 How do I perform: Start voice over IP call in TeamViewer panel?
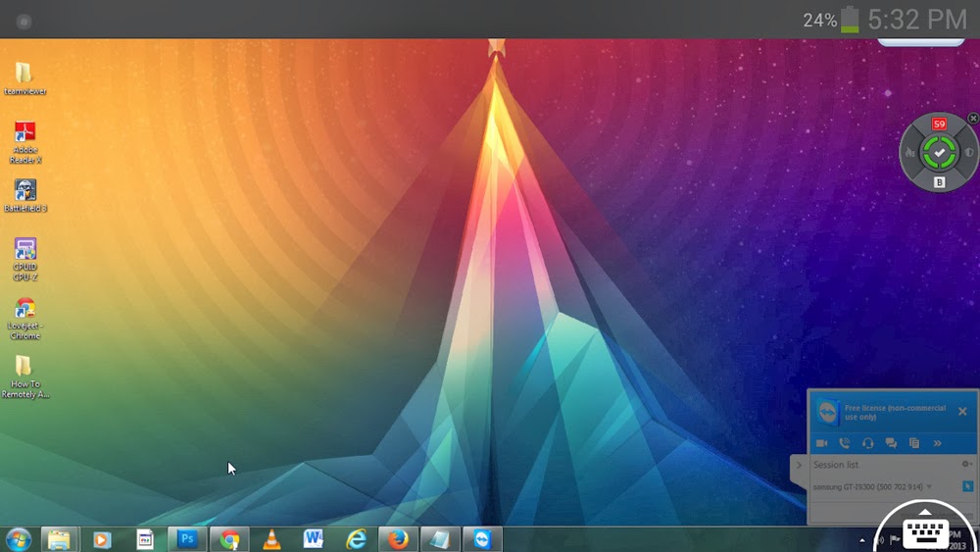click(845, 443)
